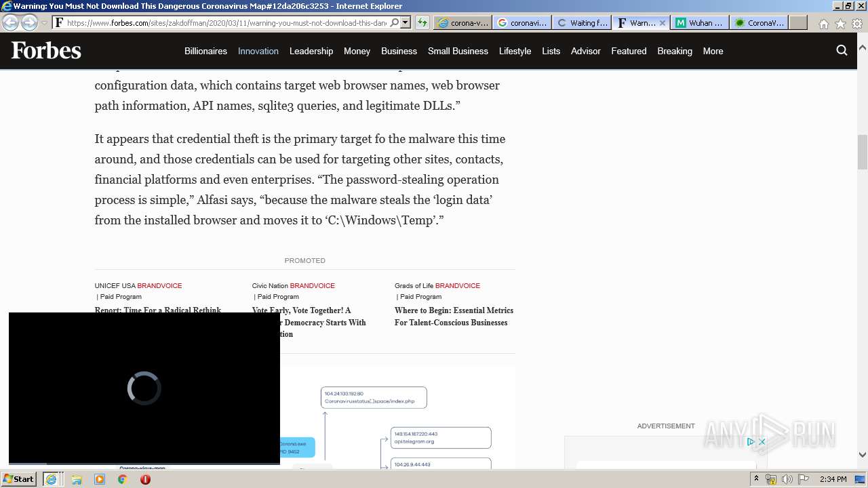868x488 pixels.
Task: Click the AdChoices triangle icon
Action: pos(751,442)
